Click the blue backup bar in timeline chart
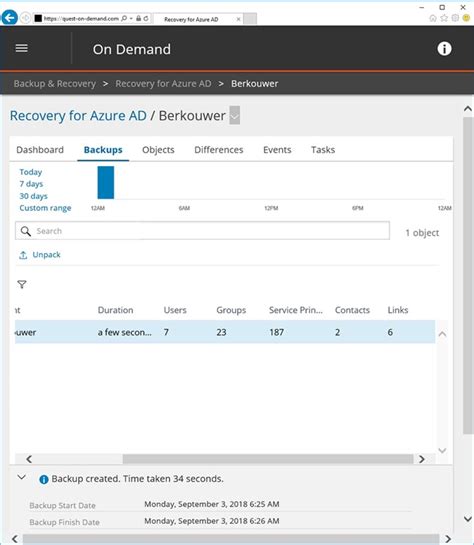The height and width of the screenshot is (545, 474). 106,182
